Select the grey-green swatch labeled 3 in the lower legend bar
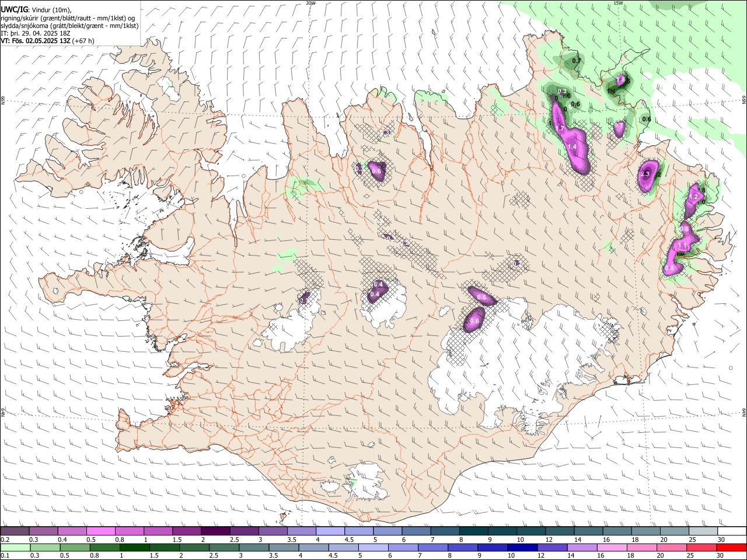 tap(254, 547)
